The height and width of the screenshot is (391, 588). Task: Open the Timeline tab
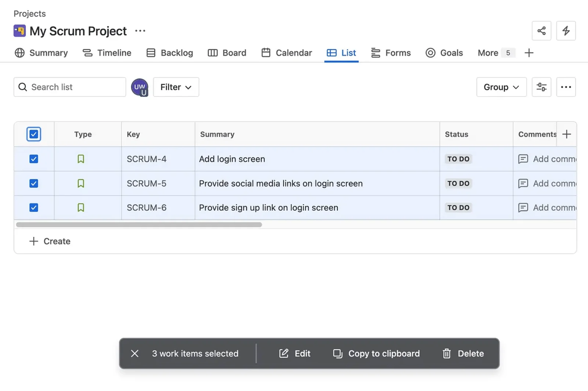click(x=107, y=53)
